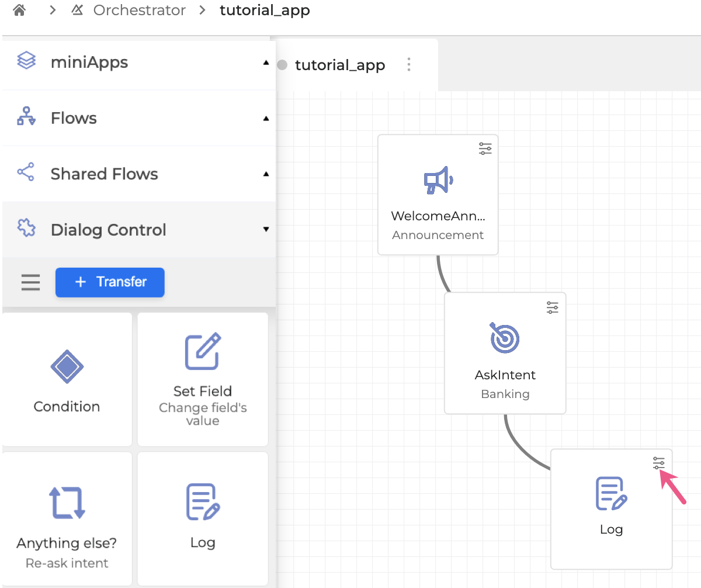Collapse the Dialog Control section

pos(266,230)
